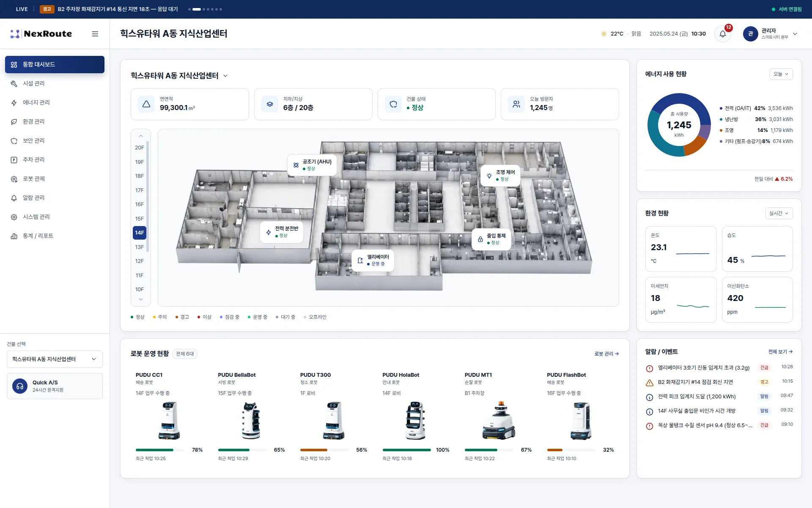Open 시설 관리 in sidebar
Image resolution: width=812 pixels, height=508 pixels.
(x=55, y=83)
